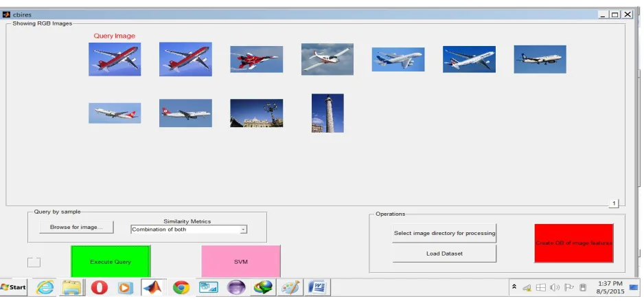
Task: Open the Similarity Metrics dropdown
Action: pos(189,230)
